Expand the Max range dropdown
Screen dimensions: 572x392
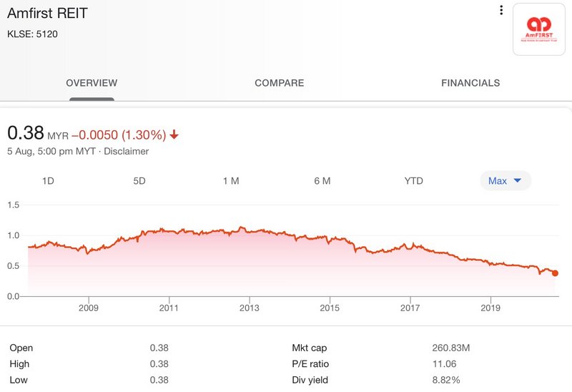click(505, 181)
